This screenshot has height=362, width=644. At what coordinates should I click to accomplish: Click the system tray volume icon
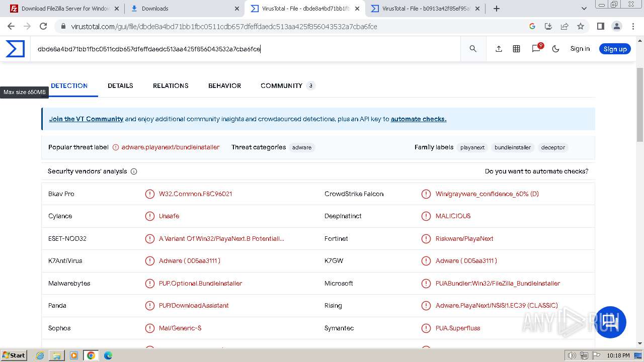[572, 355]
